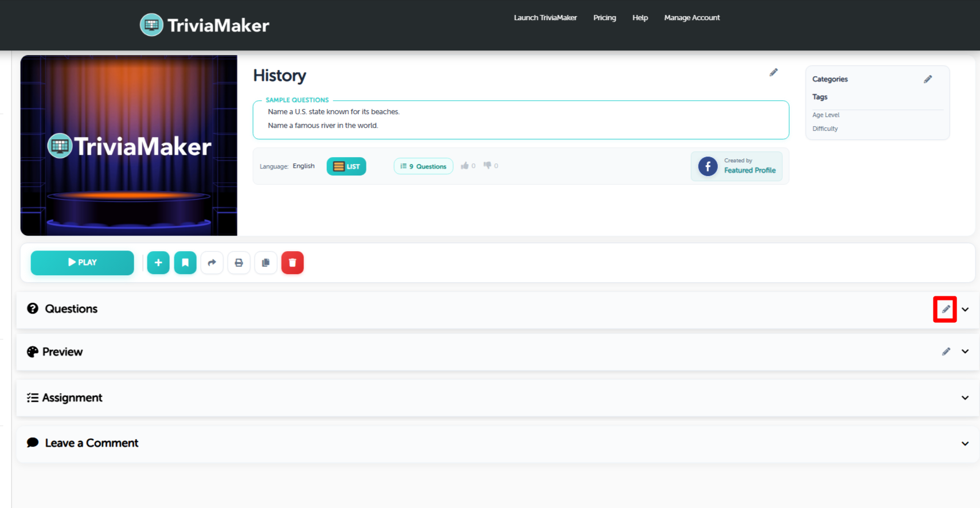Click the Difficulty label
980x508 pixels.
pos(825,128)
